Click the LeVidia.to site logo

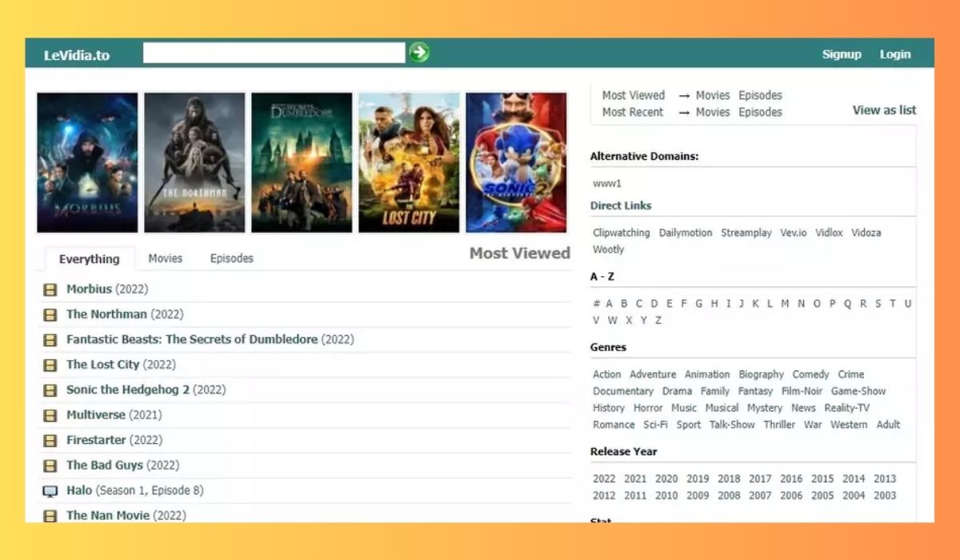tap(77, 55)
